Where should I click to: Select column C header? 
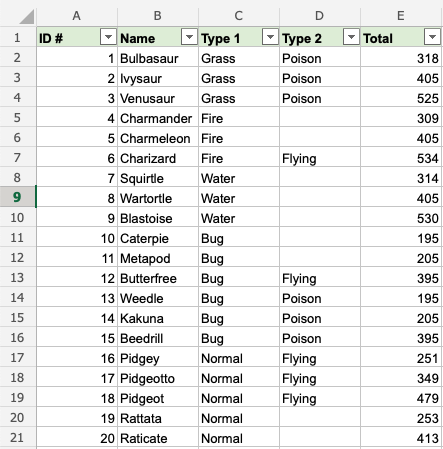point(239,15)
